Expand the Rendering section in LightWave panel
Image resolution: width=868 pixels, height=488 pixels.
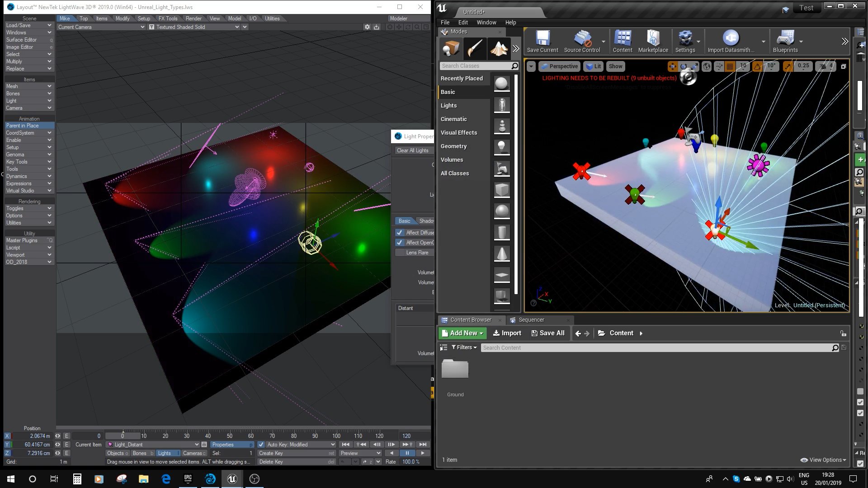28,202
